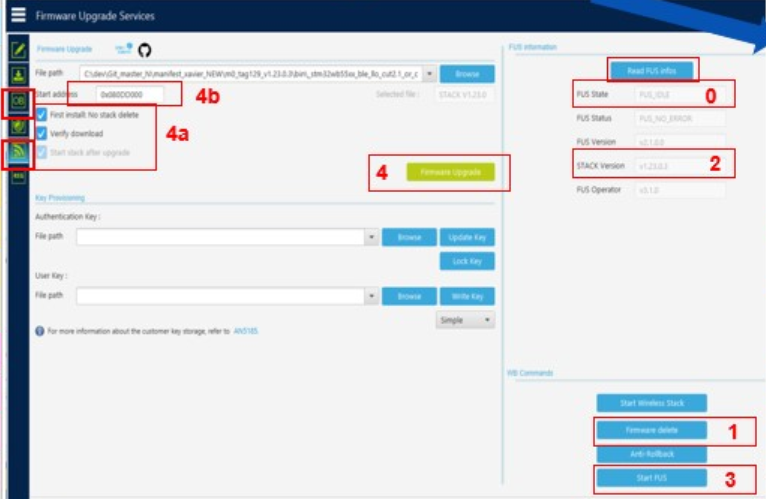Click the blue info icon near AN5185

click(x=40, y=331)
